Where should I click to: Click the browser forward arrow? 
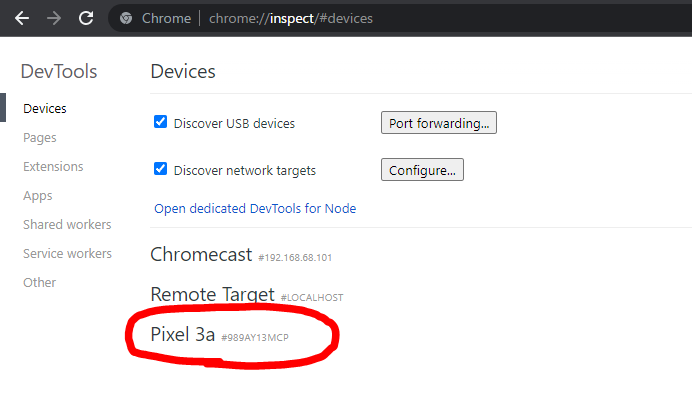[54, 19]
